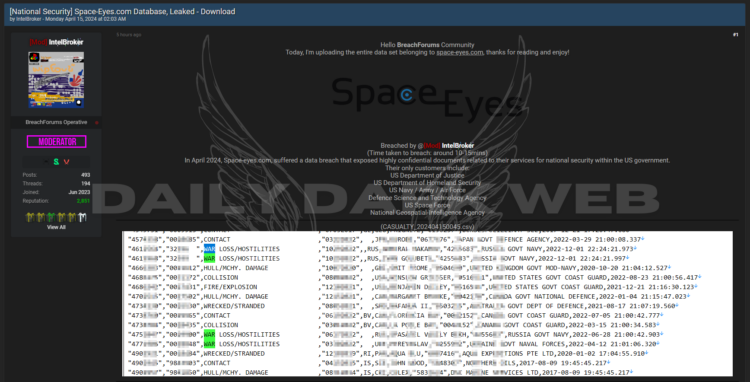
Task: Click the Threads count 194
Action: pyautogui.click(x=86, y=184)
